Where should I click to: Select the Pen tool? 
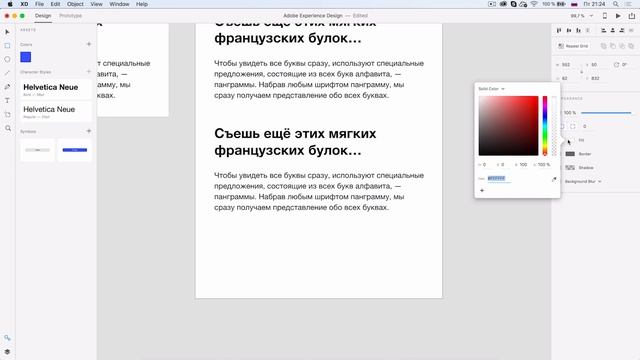pyautogui.click(x=7, y=87)
